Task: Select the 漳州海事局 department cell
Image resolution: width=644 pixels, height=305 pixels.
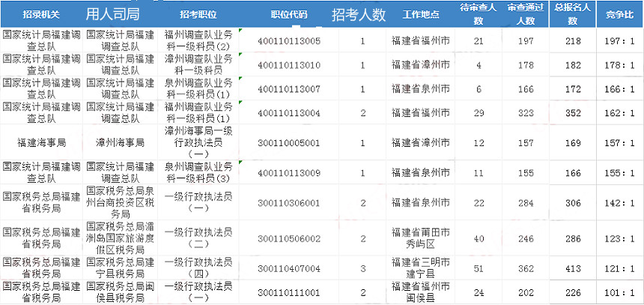Action: (x=120, y=143)
